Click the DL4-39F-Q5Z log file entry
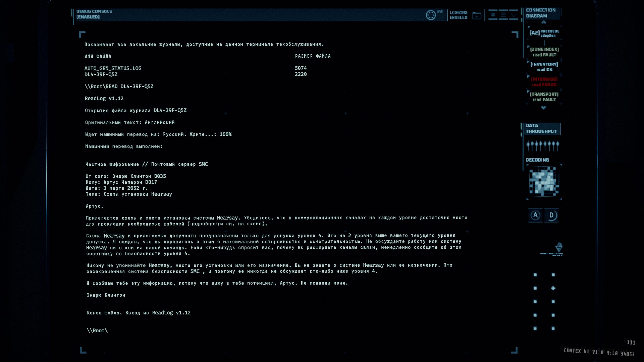Image resolution: width=644 pixels, height=362 pixels. pos(101,74)
